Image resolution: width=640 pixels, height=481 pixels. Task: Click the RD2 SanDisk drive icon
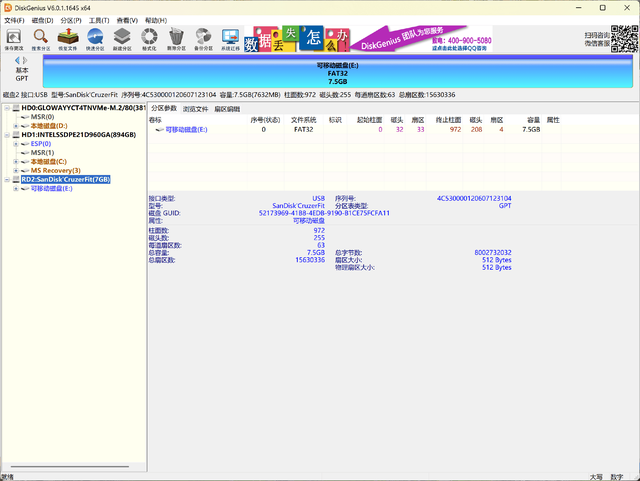16,180
